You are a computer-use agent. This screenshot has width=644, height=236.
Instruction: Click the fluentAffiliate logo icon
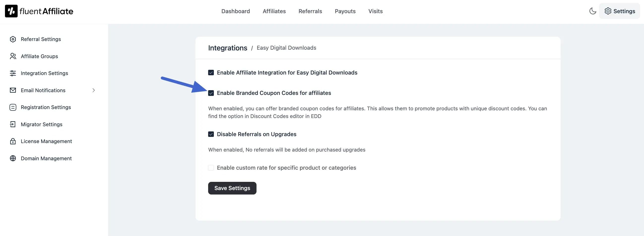pos(11,11)
